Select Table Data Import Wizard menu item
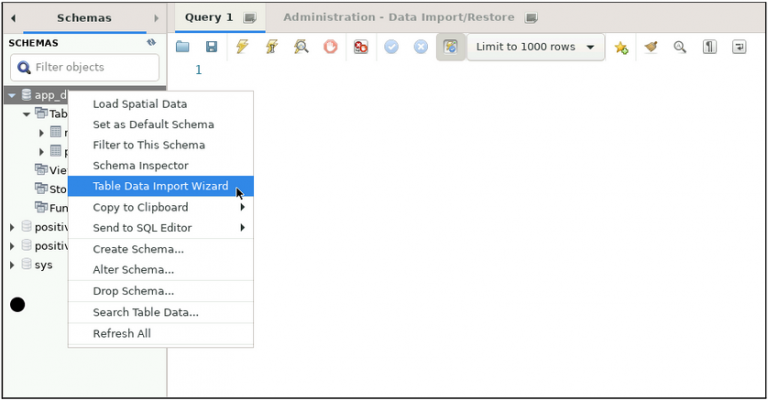Viewport: 768px width, 400px height. (160, 186)
